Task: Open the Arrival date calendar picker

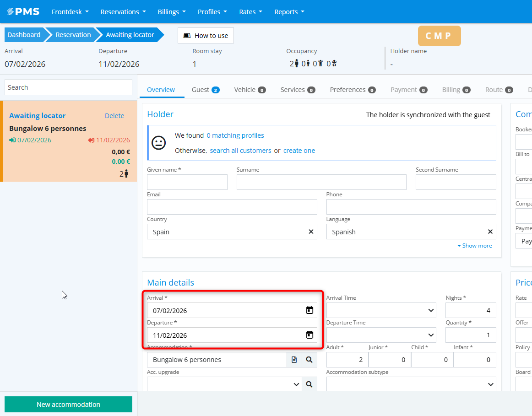Action: click(x=309, y=310)
